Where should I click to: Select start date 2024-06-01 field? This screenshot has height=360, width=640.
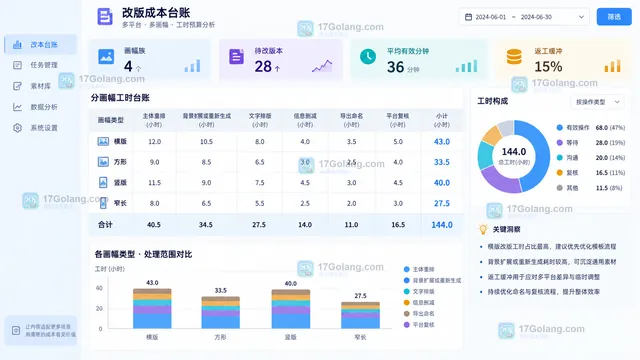pyautogui.click(x=491, y=17)
